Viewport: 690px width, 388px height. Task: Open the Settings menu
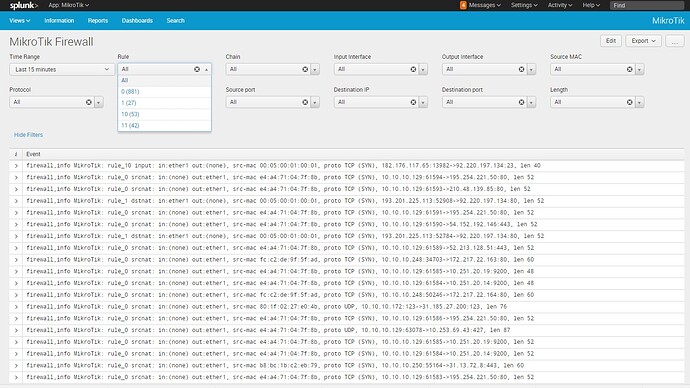pos(524,5)
